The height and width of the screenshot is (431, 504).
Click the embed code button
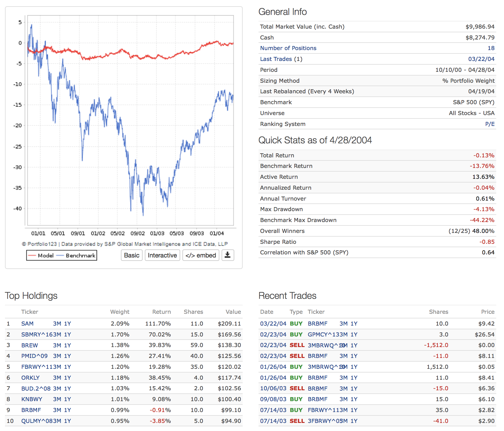pos(201,255)
